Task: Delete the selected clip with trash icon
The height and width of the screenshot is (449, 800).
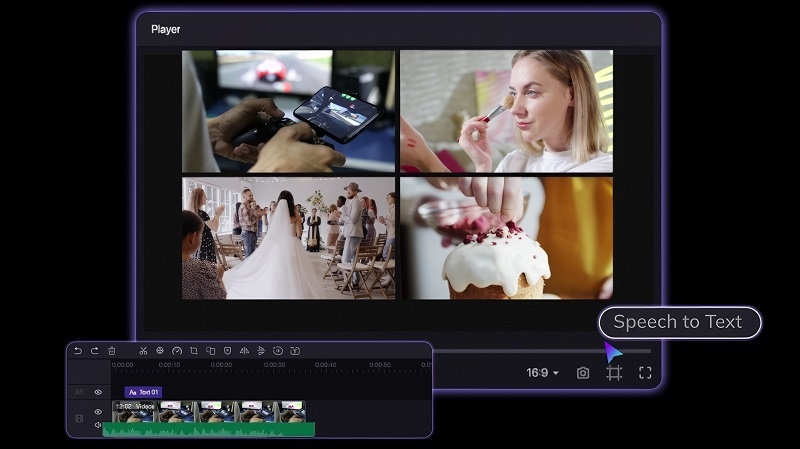Action: pos(112,351)
